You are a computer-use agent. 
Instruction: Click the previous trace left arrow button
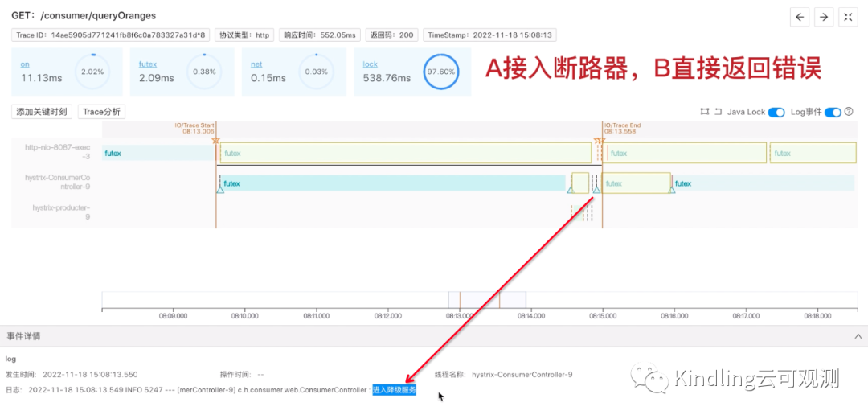coord(800,17)
